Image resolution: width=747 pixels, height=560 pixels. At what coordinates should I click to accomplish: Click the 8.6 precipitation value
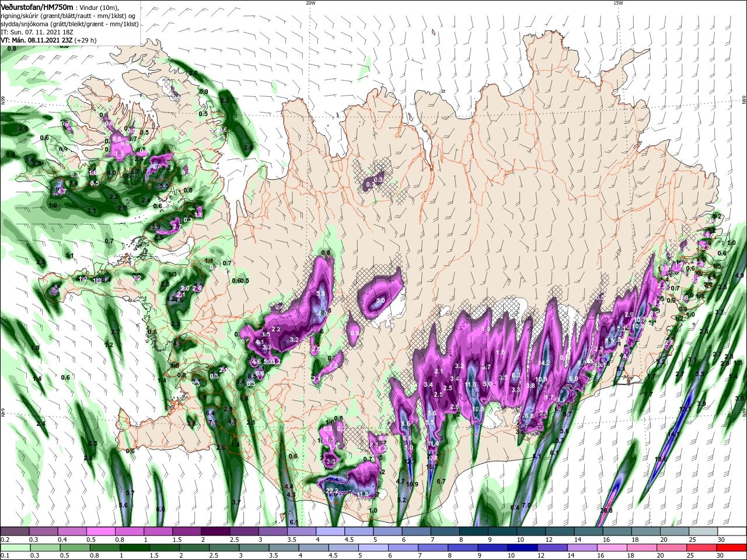click(407, 423)
